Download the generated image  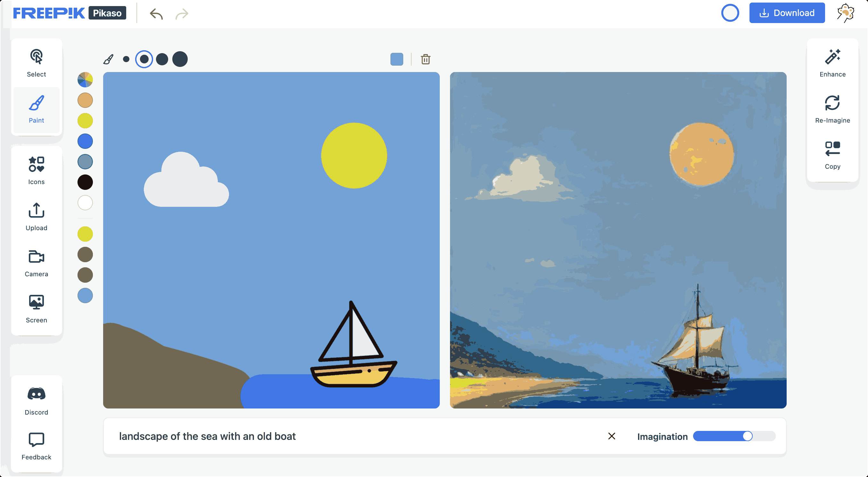(787, 13)
